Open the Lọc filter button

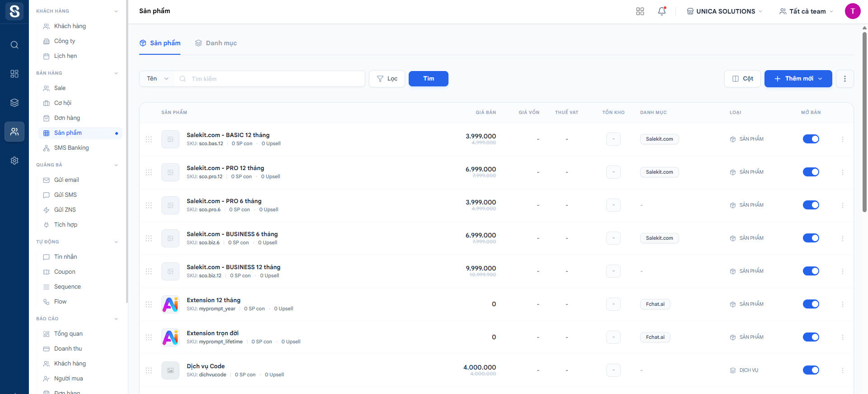387,79
